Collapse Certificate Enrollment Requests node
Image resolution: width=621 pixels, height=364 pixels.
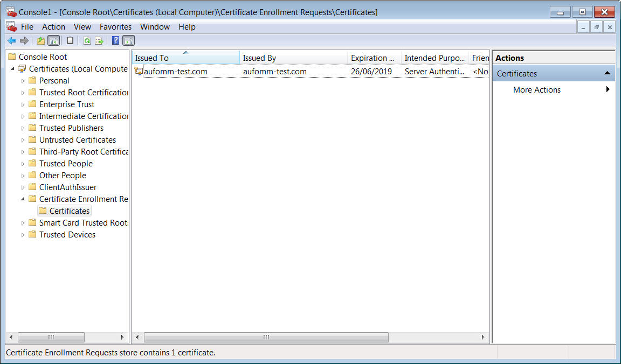pyautogui.click(x=23, y=199)
